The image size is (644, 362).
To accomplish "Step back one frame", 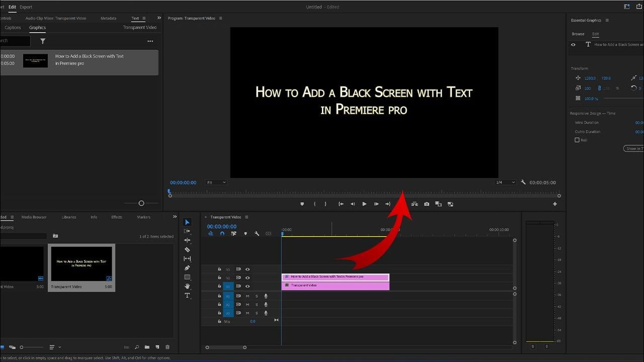I will (x=352, y=204).
